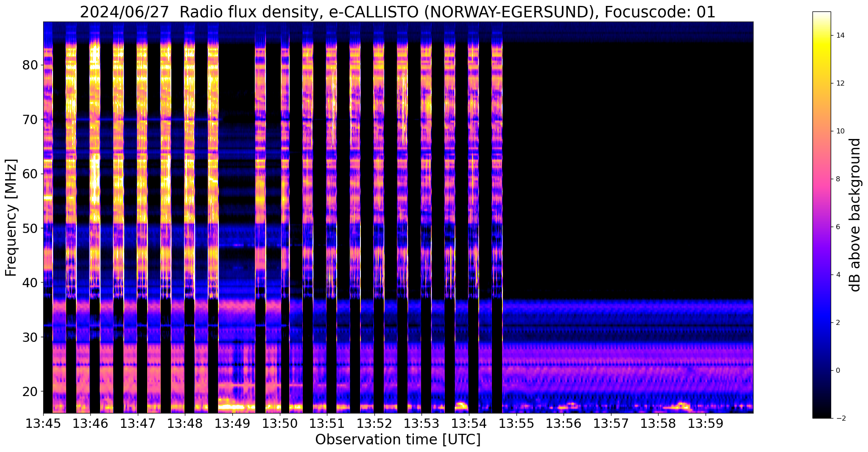Viewport: 868px width, 452px height.
Task: Click the 60 MHz frequency tick label
Action: point(31,174)
